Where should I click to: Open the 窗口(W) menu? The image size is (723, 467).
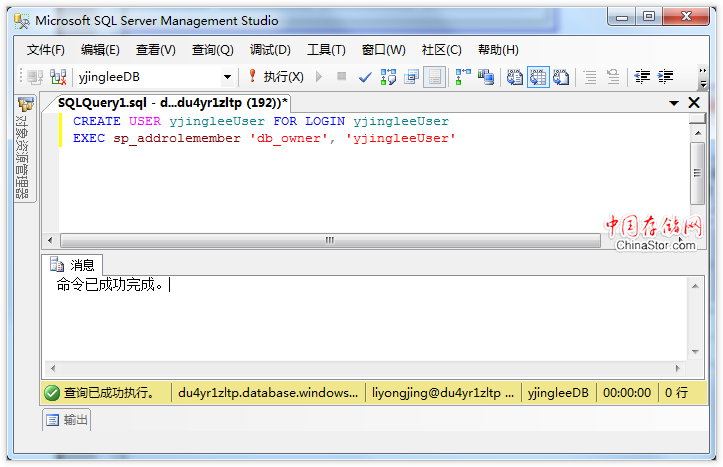pyautogui.click(x=383, y=50)
